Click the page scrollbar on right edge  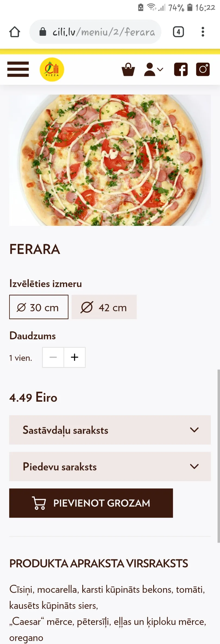(x=218, y=456)
